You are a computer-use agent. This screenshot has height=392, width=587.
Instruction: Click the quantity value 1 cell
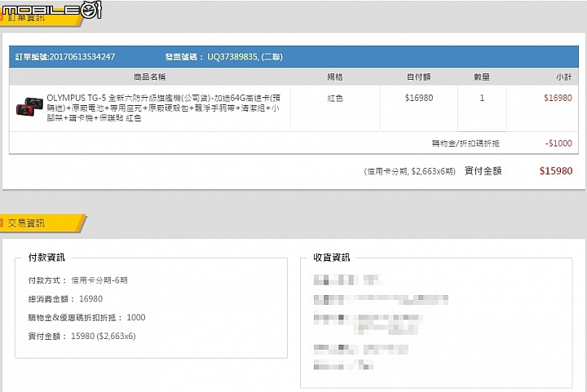click(x=482, y=98)
